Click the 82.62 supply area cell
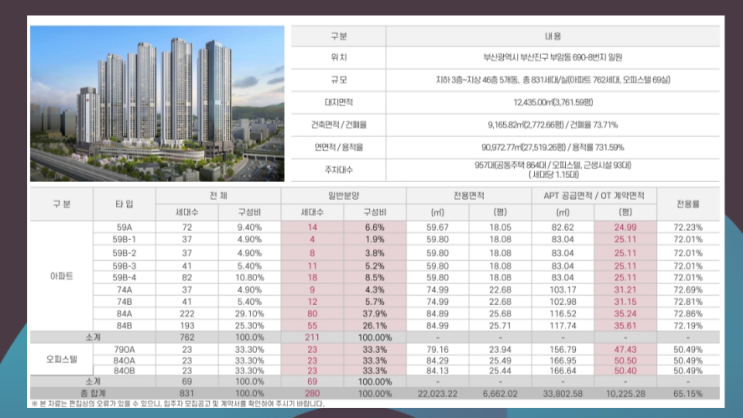Viewport: 743px width, 418px height. click(x=562, y=227)
